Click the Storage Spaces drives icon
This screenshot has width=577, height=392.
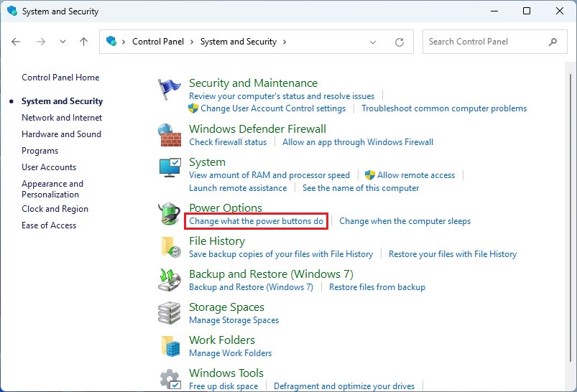170,313
